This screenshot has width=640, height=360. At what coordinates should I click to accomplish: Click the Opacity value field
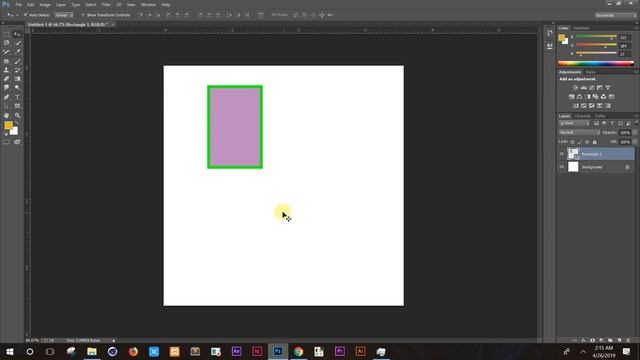tap(625, 133)
